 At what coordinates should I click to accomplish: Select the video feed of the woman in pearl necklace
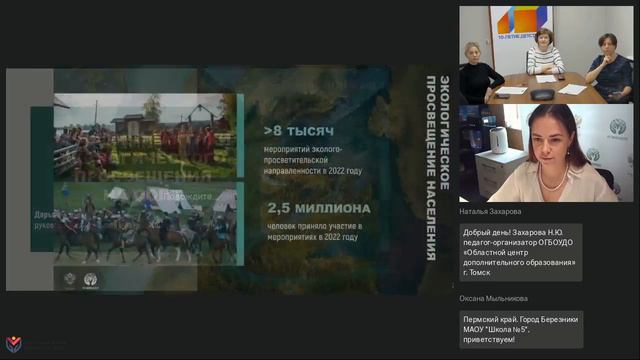pyautogui.click(x=546, y=153)
